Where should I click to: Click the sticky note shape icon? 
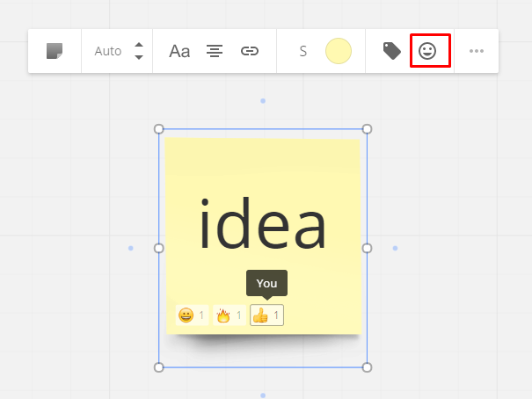pos(55,51)
